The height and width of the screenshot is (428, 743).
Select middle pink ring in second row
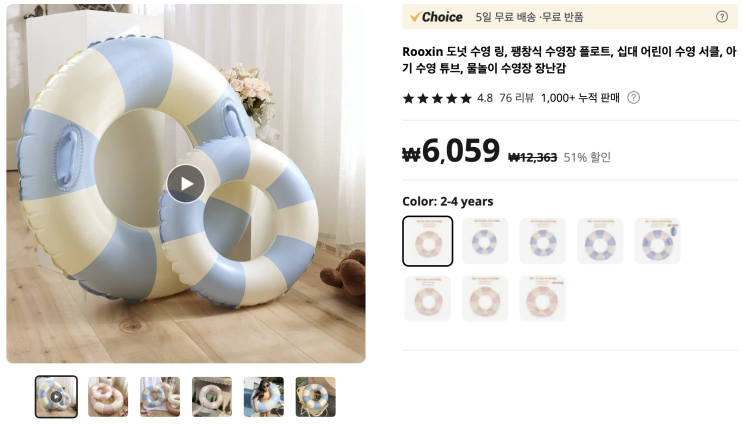(485, 299)
